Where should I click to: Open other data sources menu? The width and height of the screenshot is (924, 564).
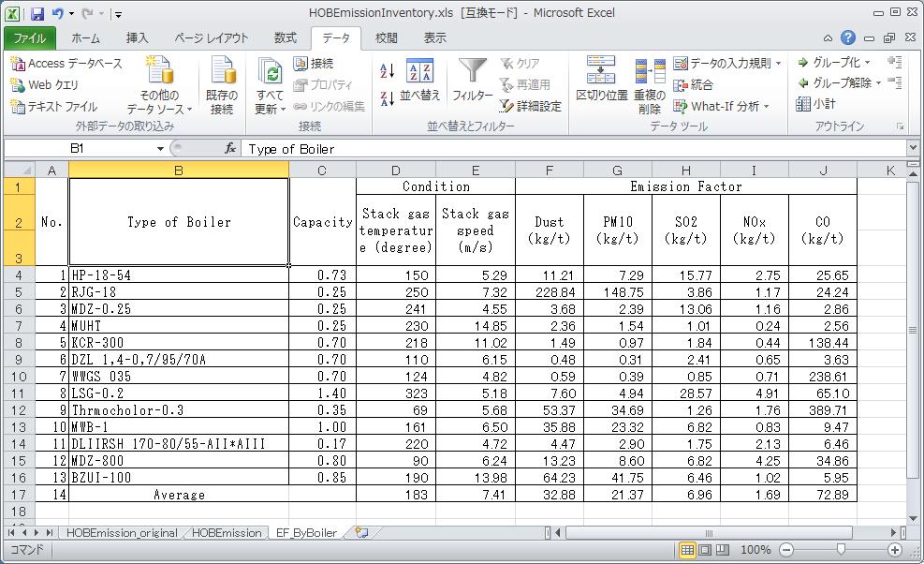[159, 85]
